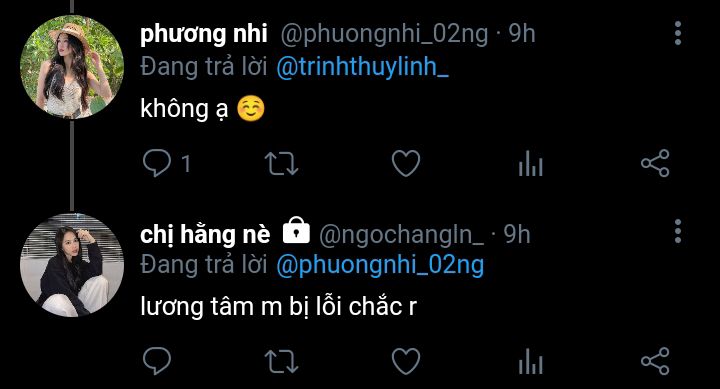Like the "lương tâm m bị lỗi" tweet
This screenshot has height=389, width=720.
(406, 361)
